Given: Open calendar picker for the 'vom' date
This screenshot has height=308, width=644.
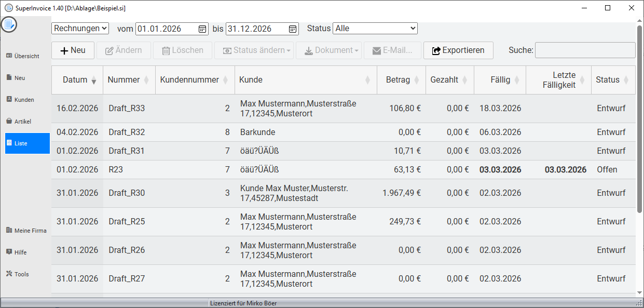Looking at the screenshot, I should pos(202,29).
